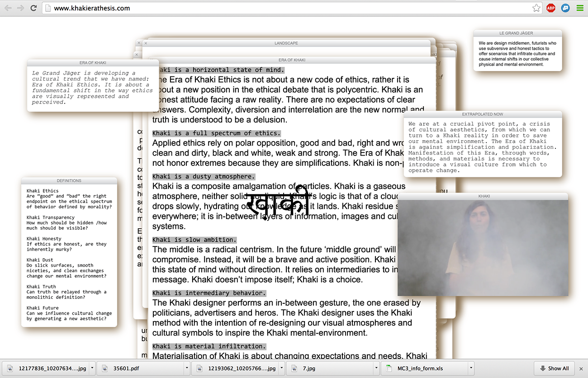Click italic 'Le Grand Jäger is developing' text
This screenshot has width=588, height=378.
pos(92,88)
